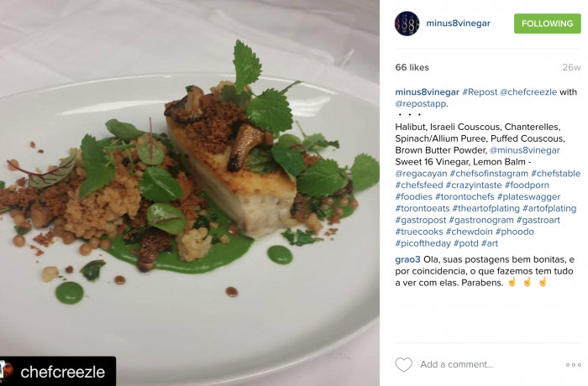Open commenter grao3's profile

(x=407, y=259)
